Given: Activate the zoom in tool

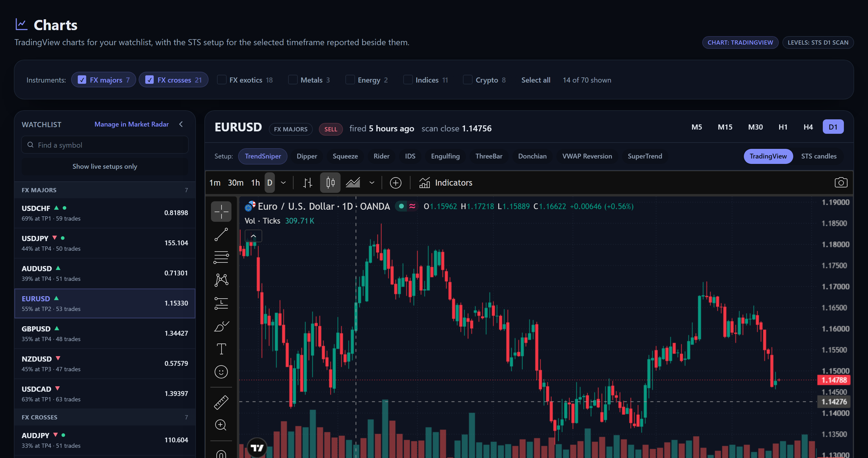Looking at the screenshot, I should click(221, 425).
